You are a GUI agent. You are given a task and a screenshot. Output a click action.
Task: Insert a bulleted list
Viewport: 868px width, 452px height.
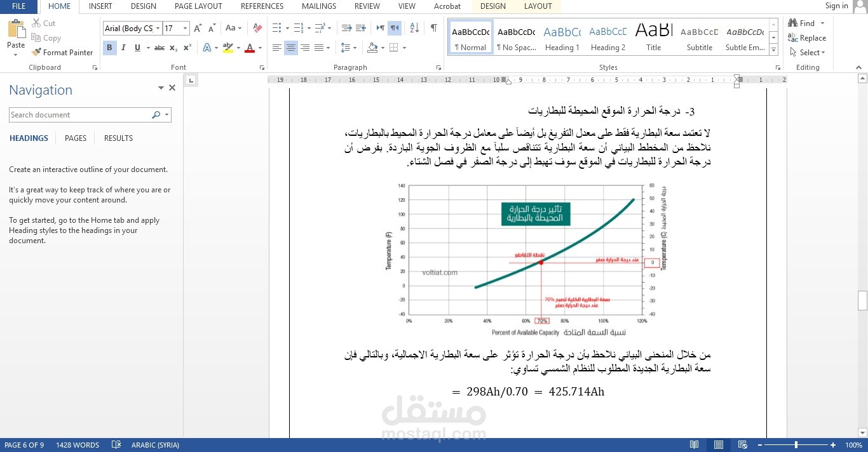click(x=276, y=28)
